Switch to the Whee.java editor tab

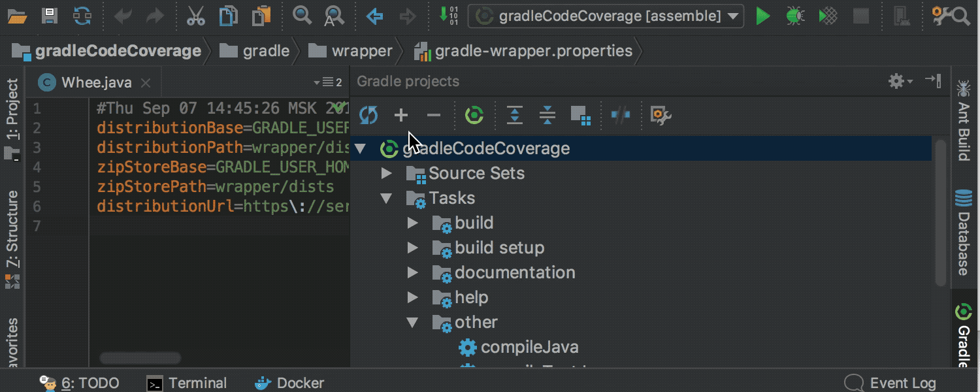(x=95, y=82)
